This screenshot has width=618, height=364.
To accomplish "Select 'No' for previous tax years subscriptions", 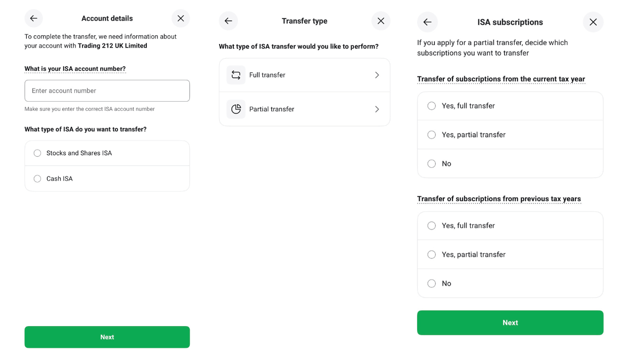I will click(x=432, y=284).
